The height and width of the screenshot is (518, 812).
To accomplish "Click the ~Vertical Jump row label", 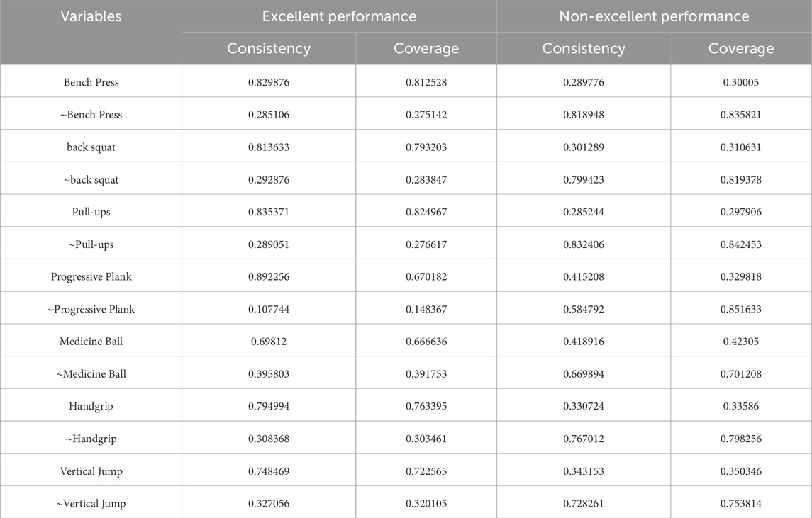I will click(91, 504).
